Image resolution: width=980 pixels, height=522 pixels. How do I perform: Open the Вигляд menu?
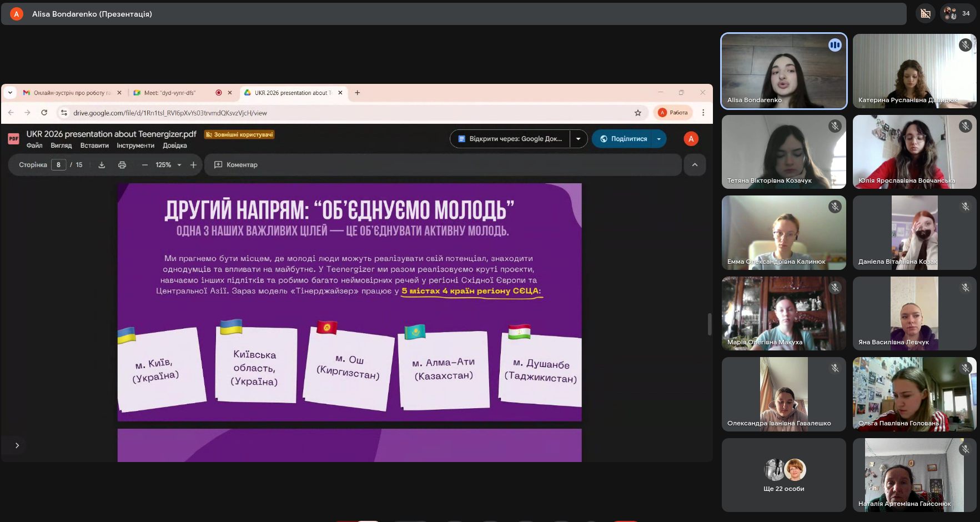(61, 145)
